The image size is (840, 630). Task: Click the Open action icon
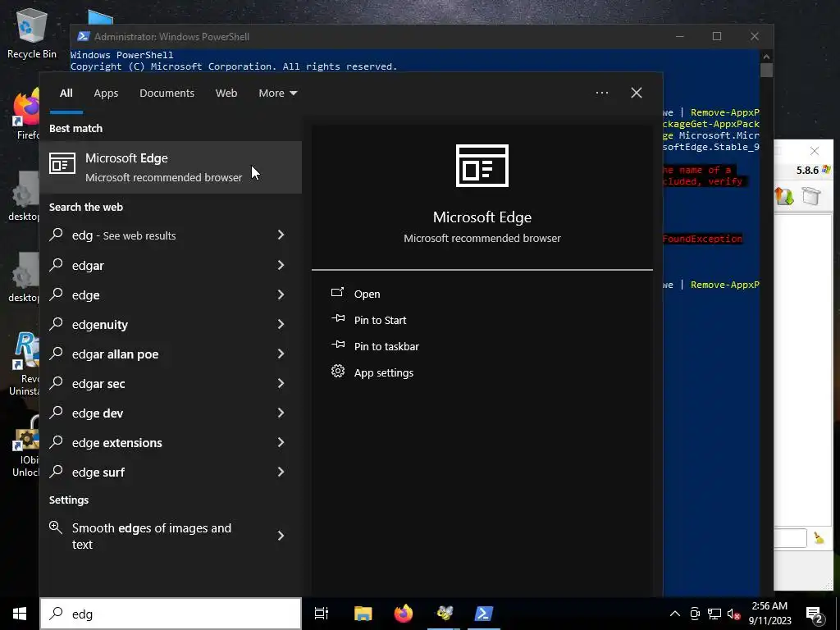pos(337,293)
